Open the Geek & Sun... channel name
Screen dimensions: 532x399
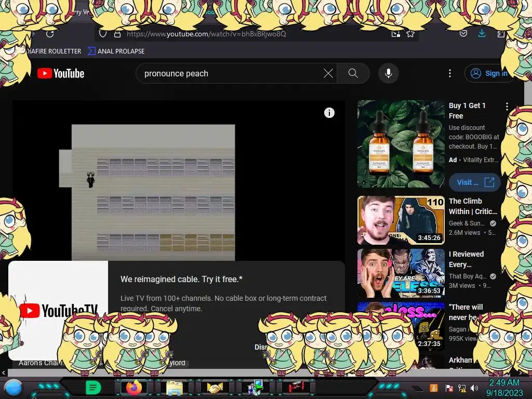pos(467,223)
